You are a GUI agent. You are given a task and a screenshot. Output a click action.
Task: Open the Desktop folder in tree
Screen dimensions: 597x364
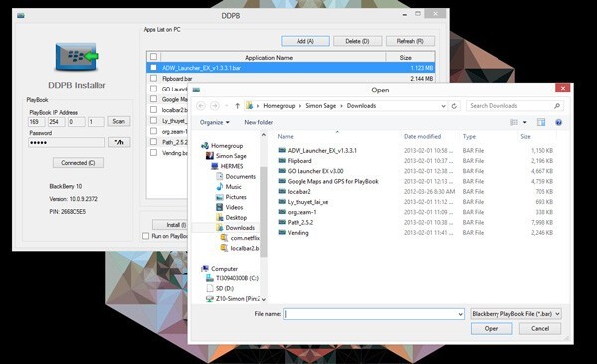tap(236, 218)
